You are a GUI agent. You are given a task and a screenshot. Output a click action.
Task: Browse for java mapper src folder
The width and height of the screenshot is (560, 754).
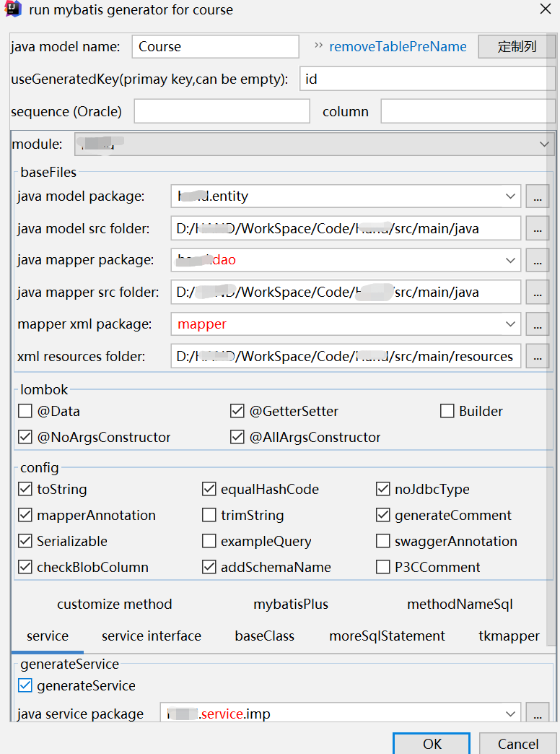click(x=538, y=292)
